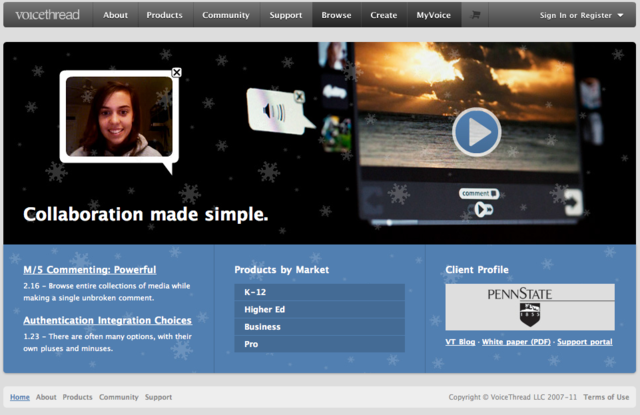Switch to the Browse tab
640x415 pixels.
(x=336, y=15)
